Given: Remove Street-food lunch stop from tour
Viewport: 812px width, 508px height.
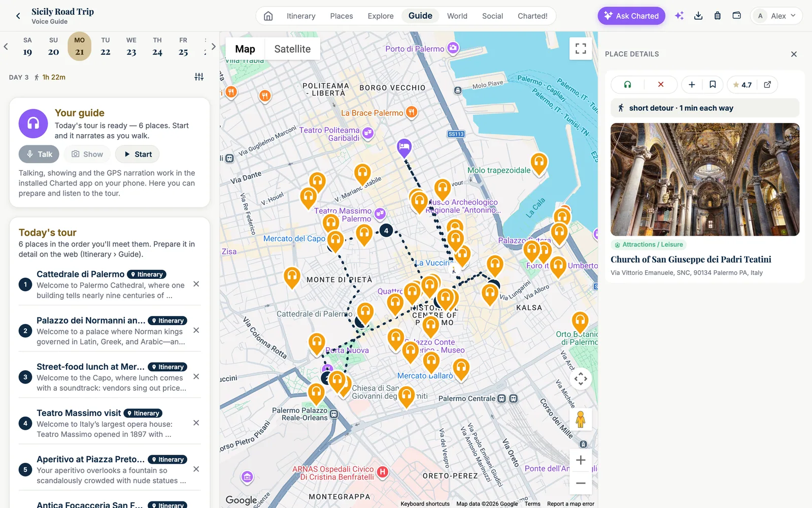Looking at the screenshot, I should click(196, 376).
